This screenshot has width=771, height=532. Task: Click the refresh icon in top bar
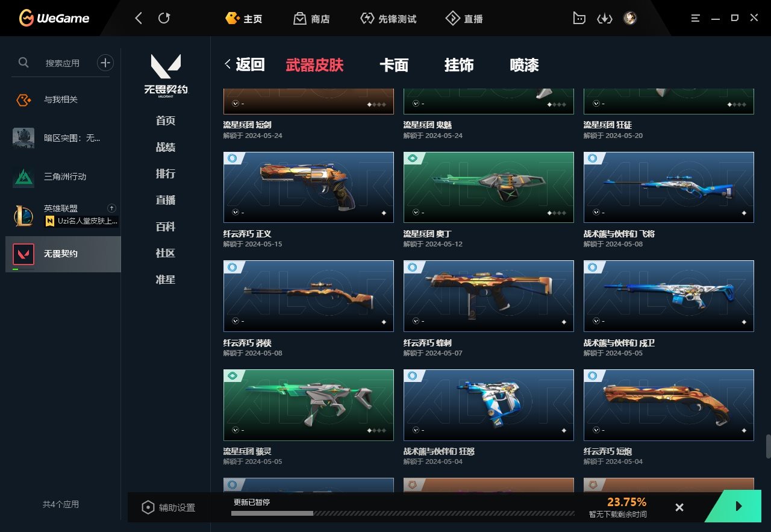(164, 18)
